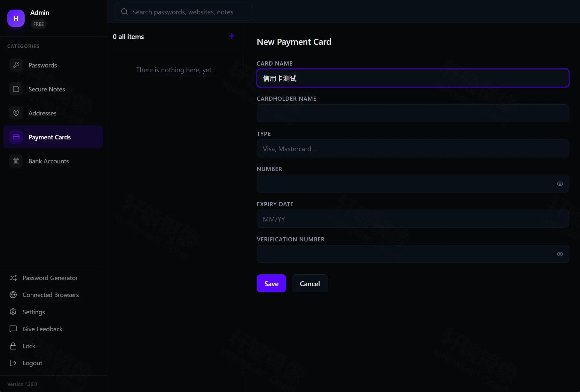Cancel the new payment card form

[310, 283]
